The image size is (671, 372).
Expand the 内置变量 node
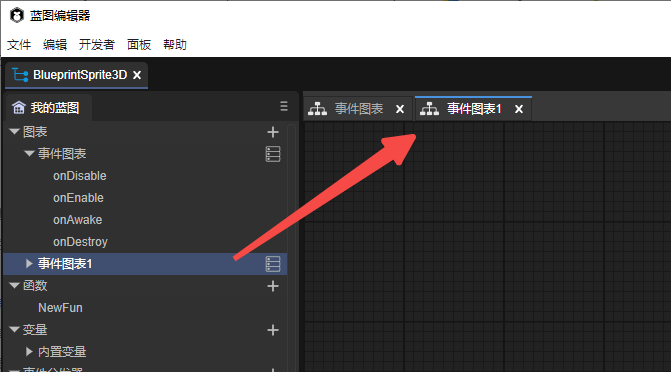click(29, 351)
